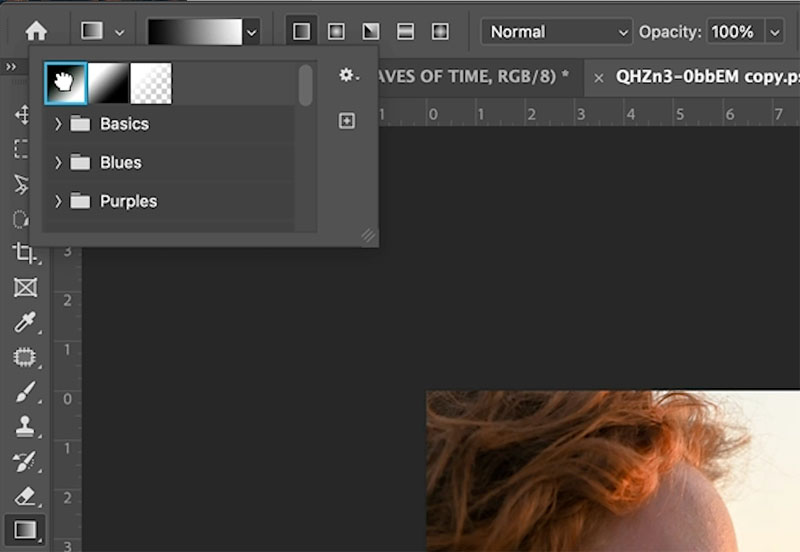Switch to the WAVES OF TIME document tab

475,77
